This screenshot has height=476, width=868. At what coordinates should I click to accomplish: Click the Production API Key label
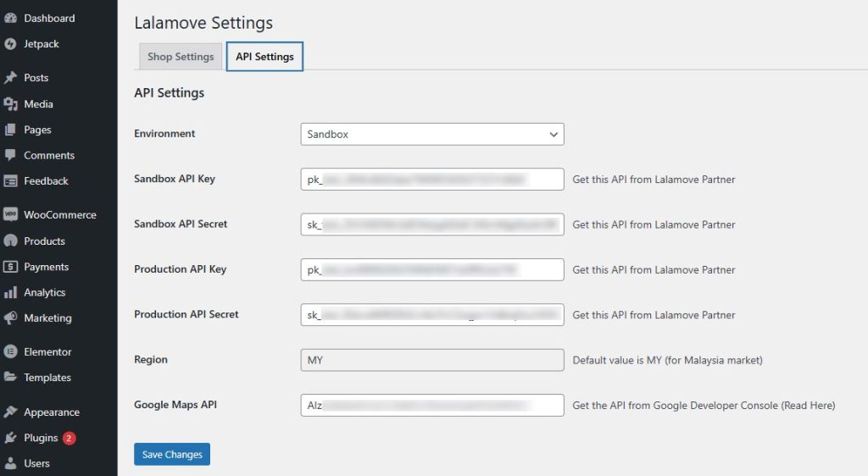[x=180, y=269]
